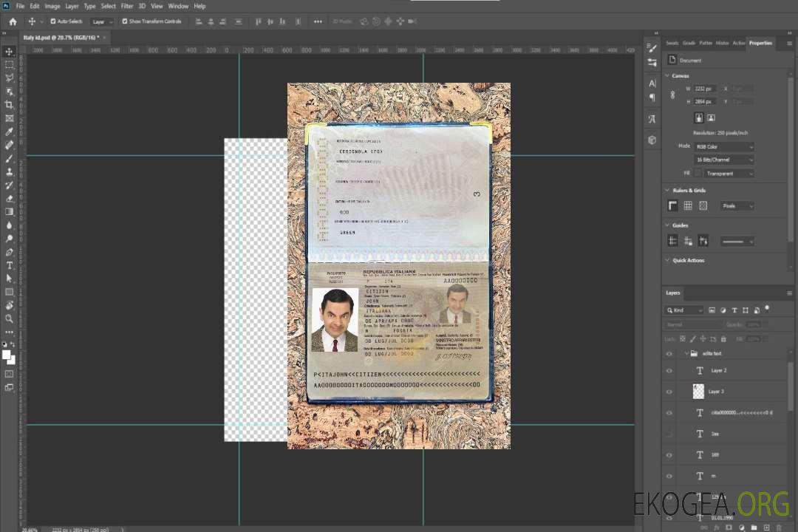798x532 pixels.
Task: Select the Move tool in toolbox
Action: (x=9, y=52)
